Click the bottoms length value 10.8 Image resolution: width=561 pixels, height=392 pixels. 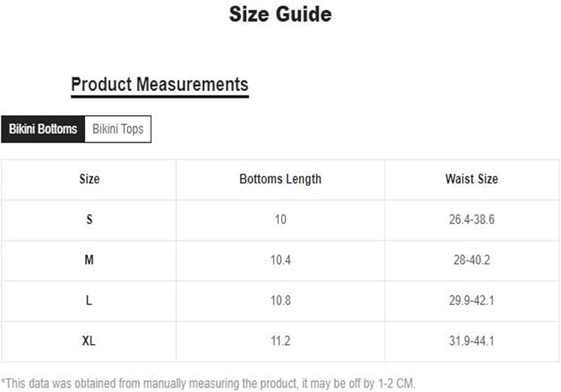(x=280, y=301)
